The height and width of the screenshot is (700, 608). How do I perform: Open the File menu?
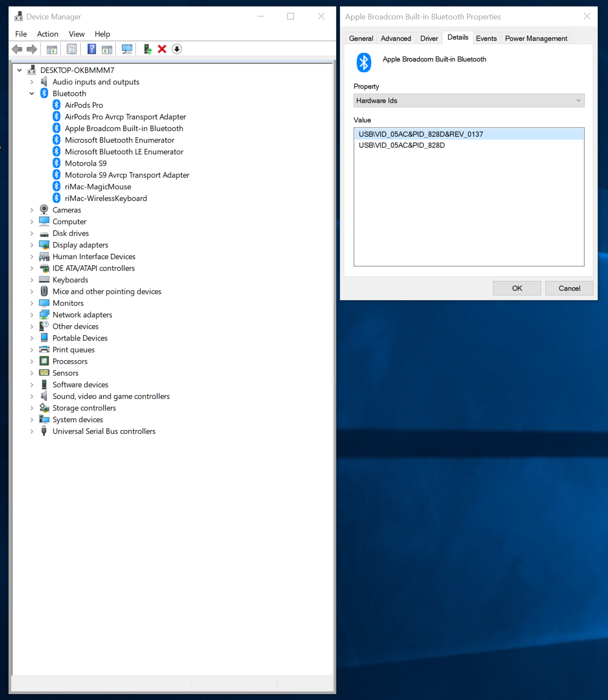coord(21,34)
